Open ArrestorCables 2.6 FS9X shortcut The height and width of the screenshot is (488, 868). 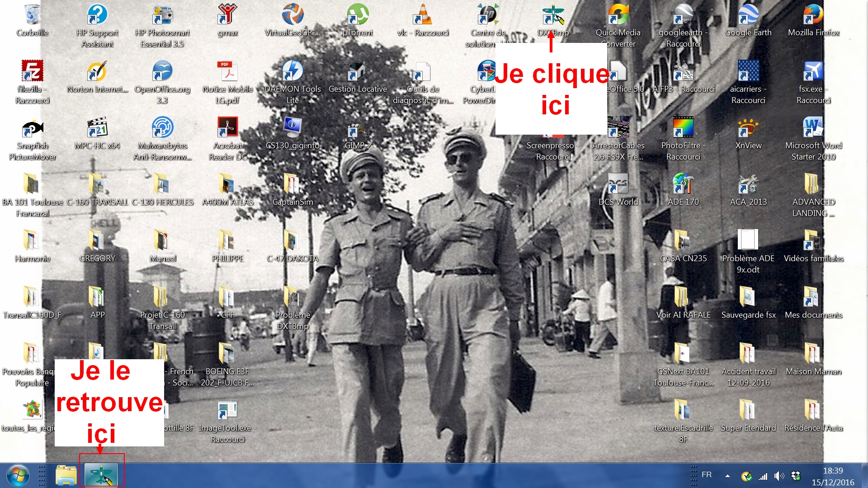618,128
